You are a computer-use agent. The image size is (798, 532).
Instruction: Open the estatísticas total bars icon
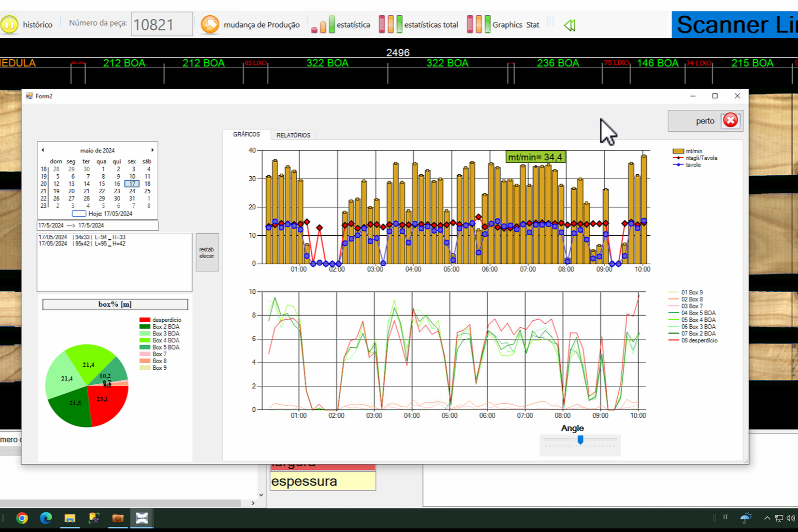pyautogui.click(x=390, y=25)
